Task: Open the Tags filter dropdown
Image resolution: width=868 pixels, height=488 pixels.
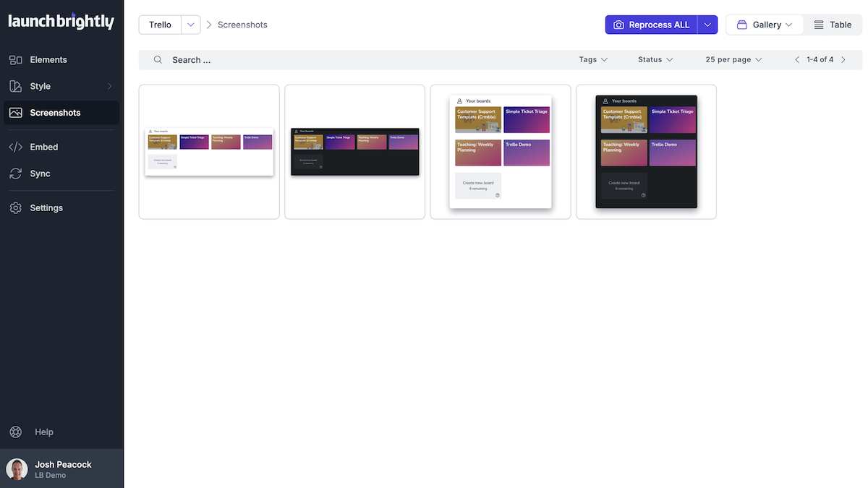Action: coord(593,60)
